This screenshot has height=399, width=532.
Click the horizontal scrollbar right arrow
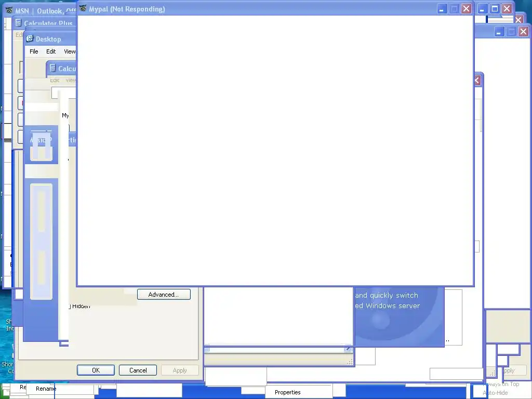tap(348, 349)
